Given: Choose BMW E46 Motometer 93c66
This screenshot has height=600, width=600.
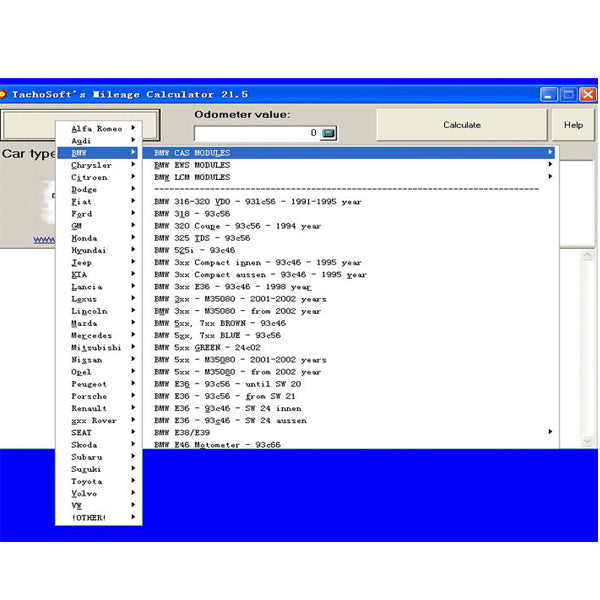Looking at the screenshot, I should point(217,444).
